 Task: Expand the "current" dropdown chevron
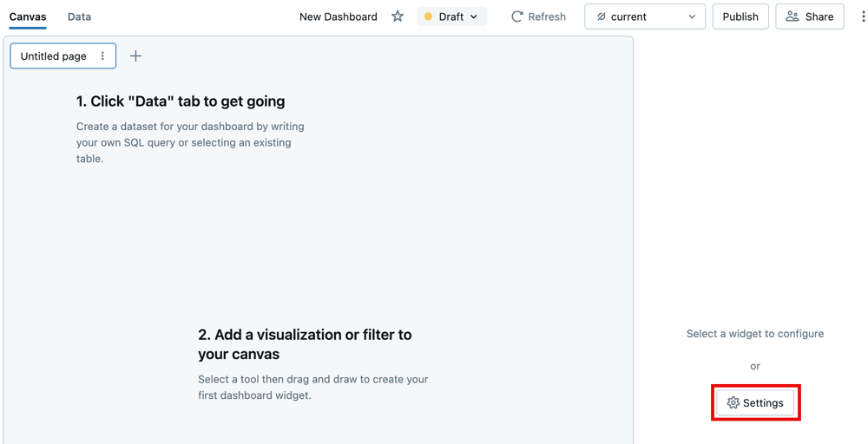click(x=692, y=16)
